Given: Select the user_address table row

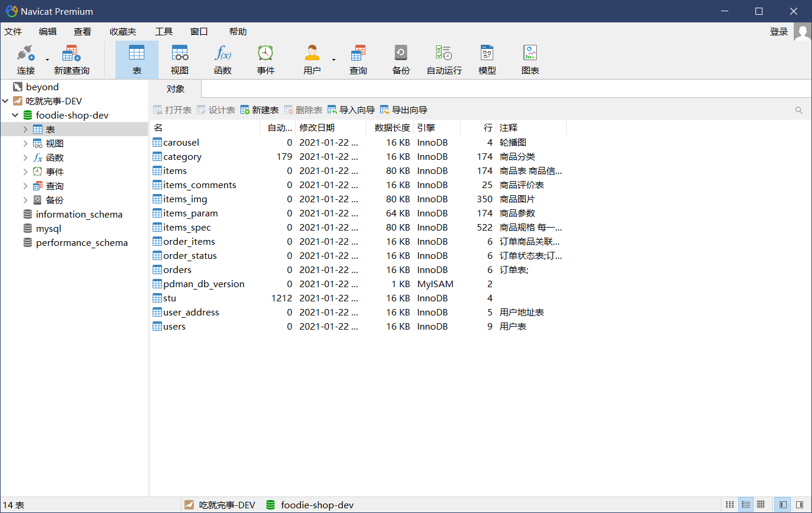Looking at the screenshot, I should 358,312.
